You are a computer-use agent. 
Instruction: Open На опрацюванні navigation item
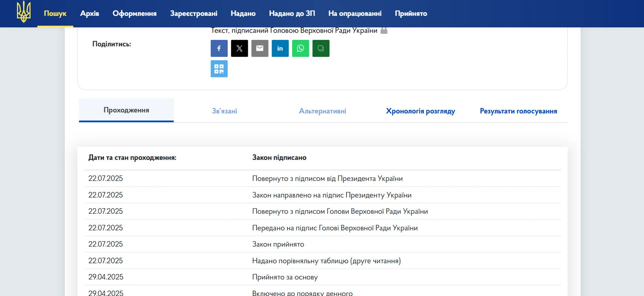[x=355, y=14]
